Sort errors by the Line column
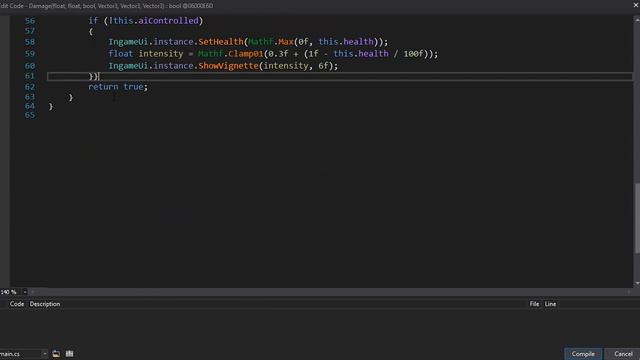 click(x=550, y=304)
